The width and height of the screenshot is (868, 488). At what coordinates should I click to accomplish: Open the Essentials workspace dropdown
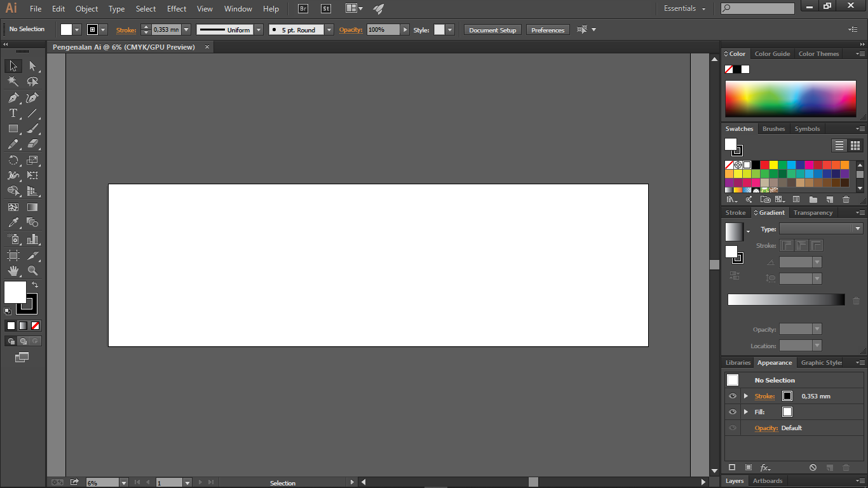(x=685, y=9)
